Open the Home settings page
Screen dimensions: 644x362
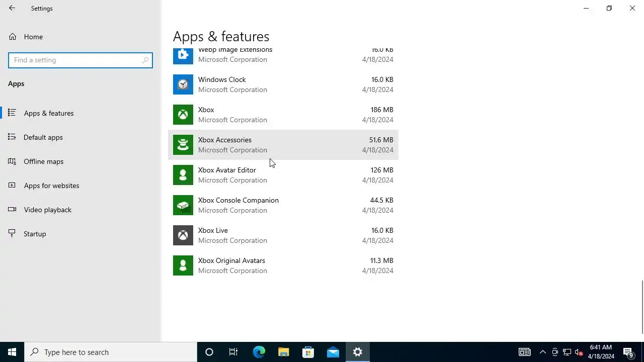coord(33,37)
